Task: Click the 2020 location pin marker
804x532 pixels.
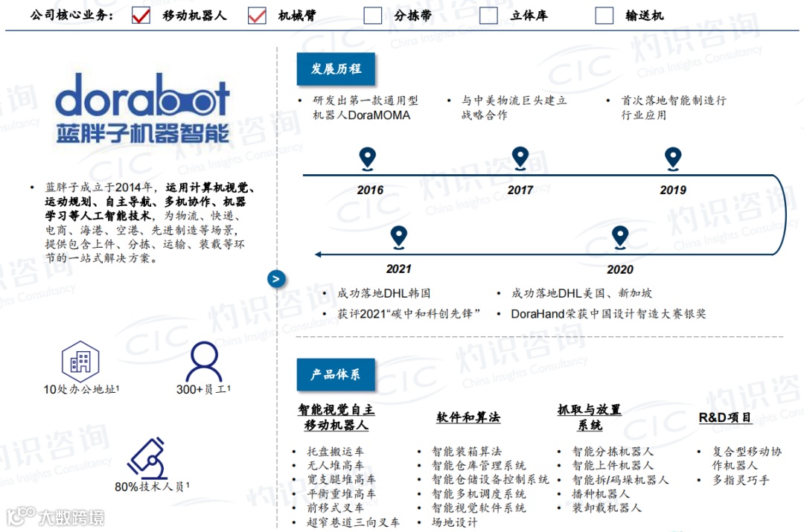Action: point(620,237)
